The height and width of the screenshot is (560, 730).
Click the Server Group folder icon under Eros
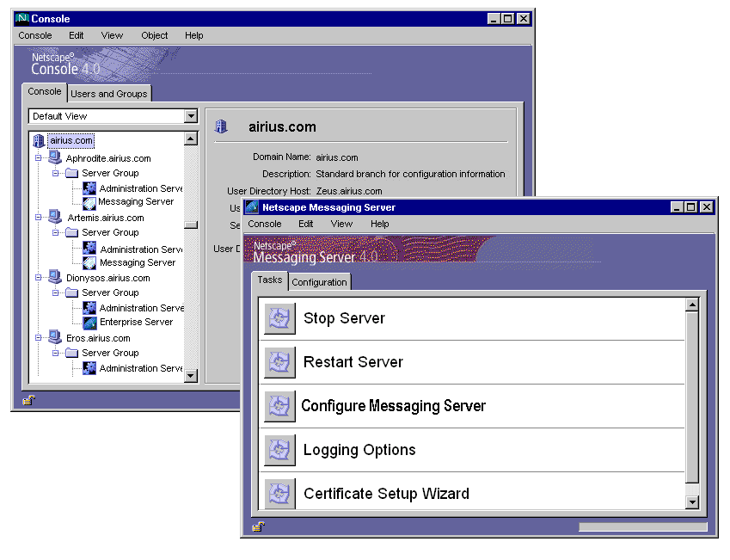click(71, 353)
